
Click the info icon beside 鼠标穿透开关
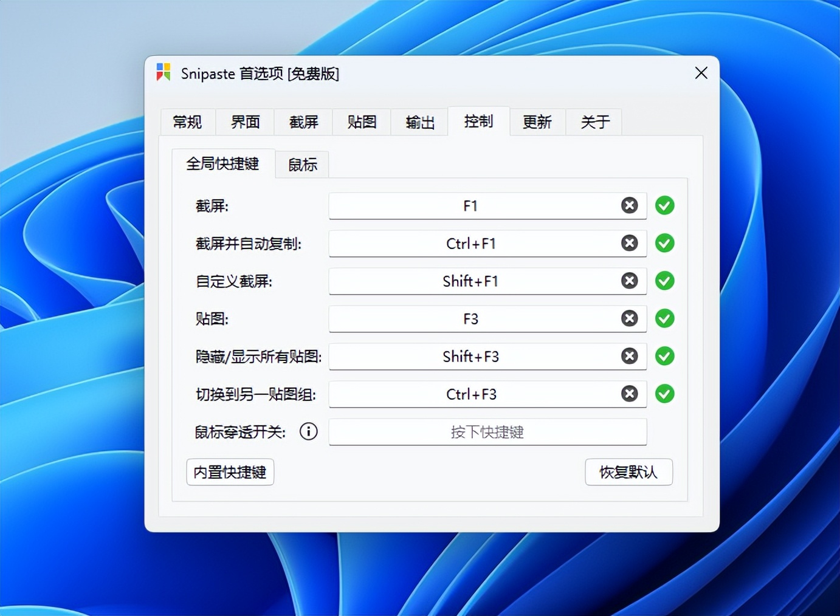click(x=308, y=432)
